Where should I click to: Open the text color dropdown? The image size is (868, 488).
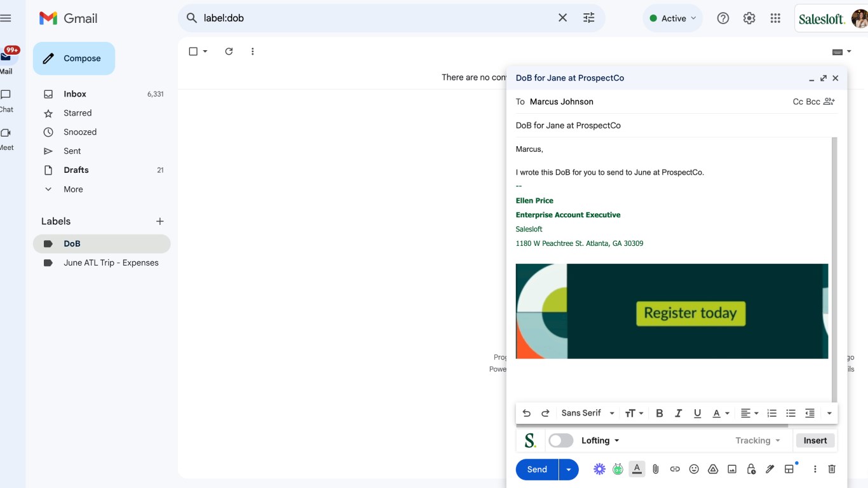coord(721,413)
